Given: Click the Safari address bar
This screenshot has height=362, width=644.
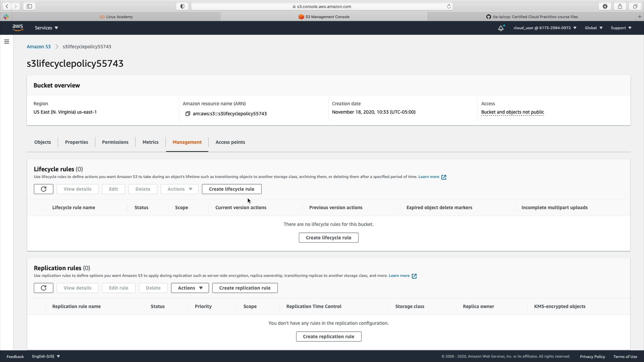Looking at the screenshot, I should 322,6.
